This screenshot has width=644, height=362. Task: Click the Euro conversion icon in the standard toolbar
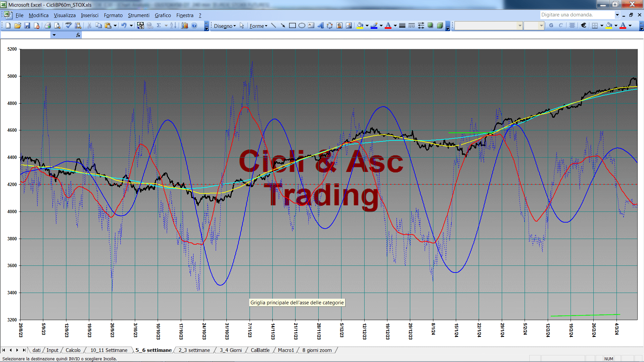[x=141, y=26]
